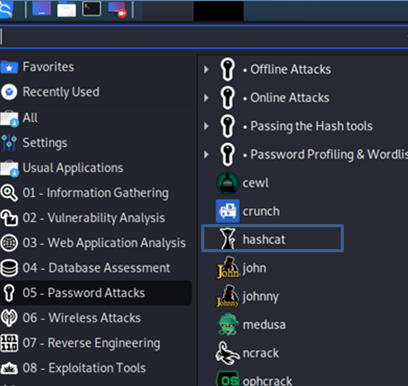The width and height of the screenshot is (408, 386).
Task: Click the john entry text
Action: pos(254,268)
